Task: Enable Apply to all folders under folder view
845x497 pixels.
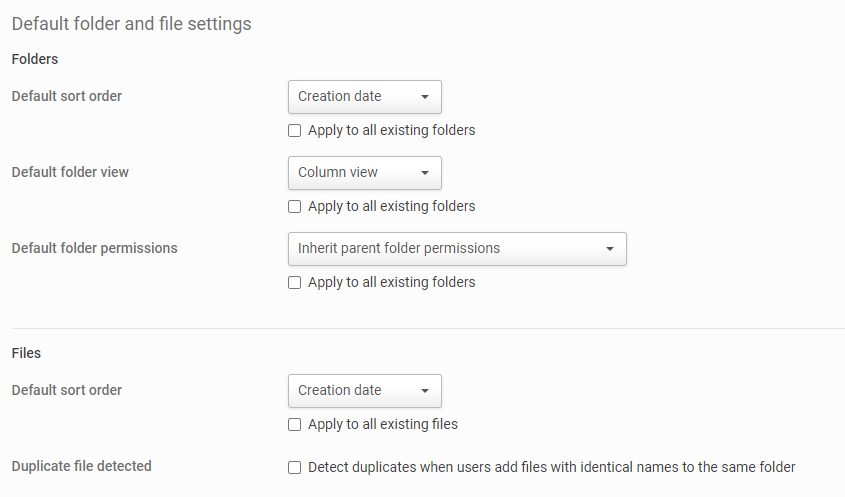Action: [x=294, y=207]
